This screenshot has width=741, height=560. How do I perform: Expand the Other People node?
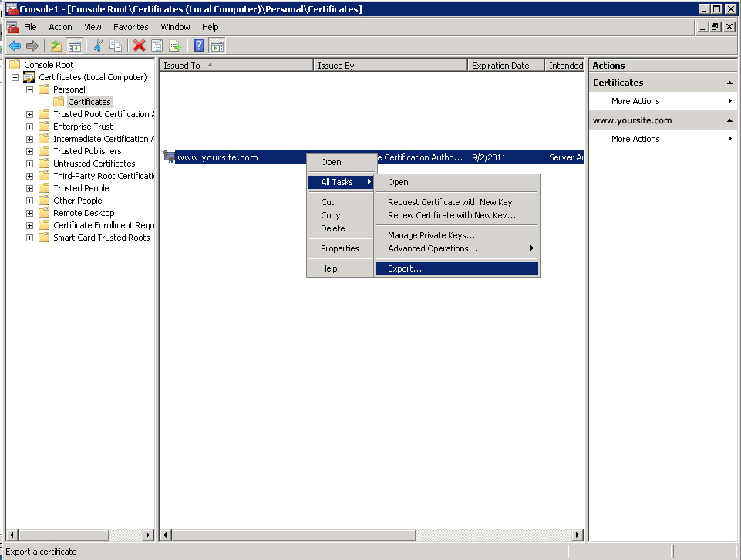pos(30,201)
